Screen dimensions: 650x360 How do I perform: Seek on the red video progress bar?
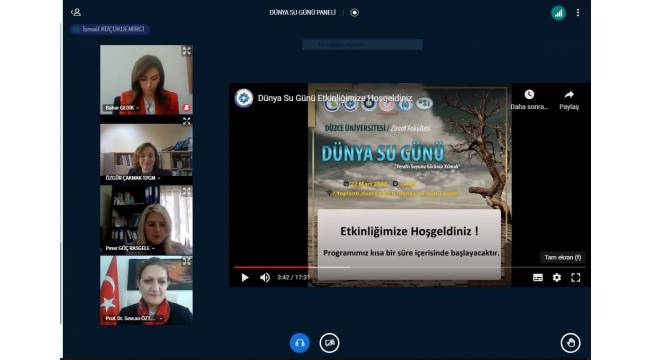click(409, 268)
